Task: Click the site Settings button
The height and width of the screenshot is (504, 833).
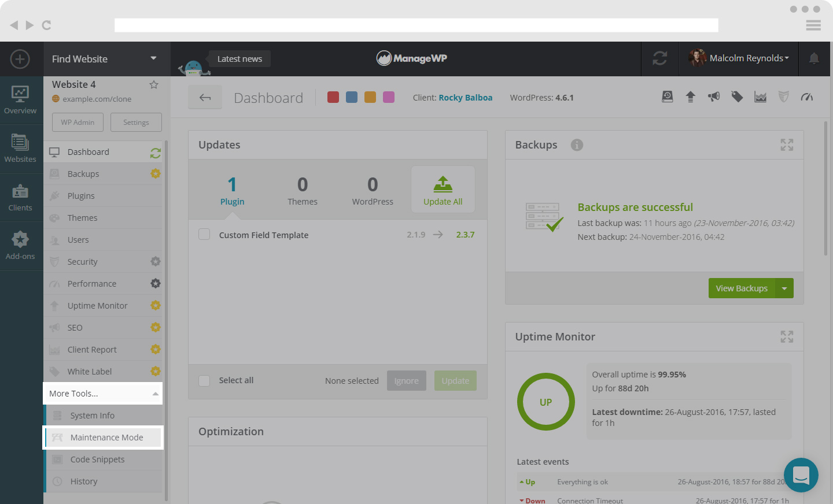Action: [136, 123]
